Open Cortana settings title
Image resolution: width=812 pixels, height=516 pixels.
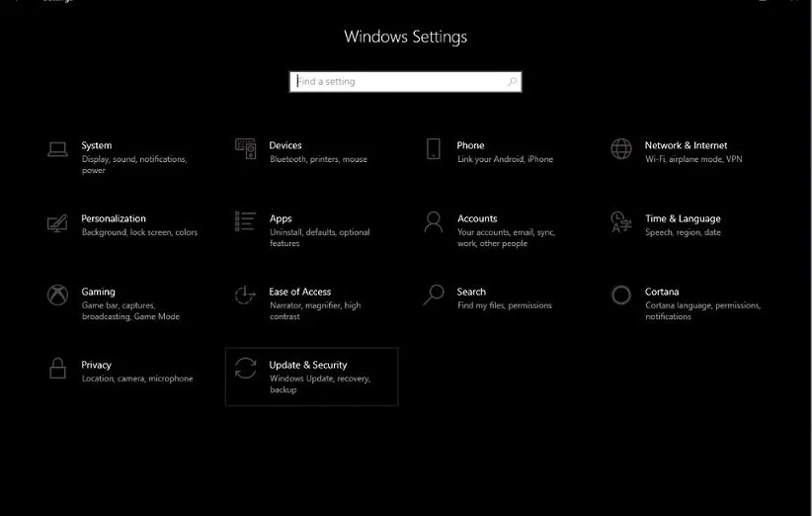pos(661,292)
